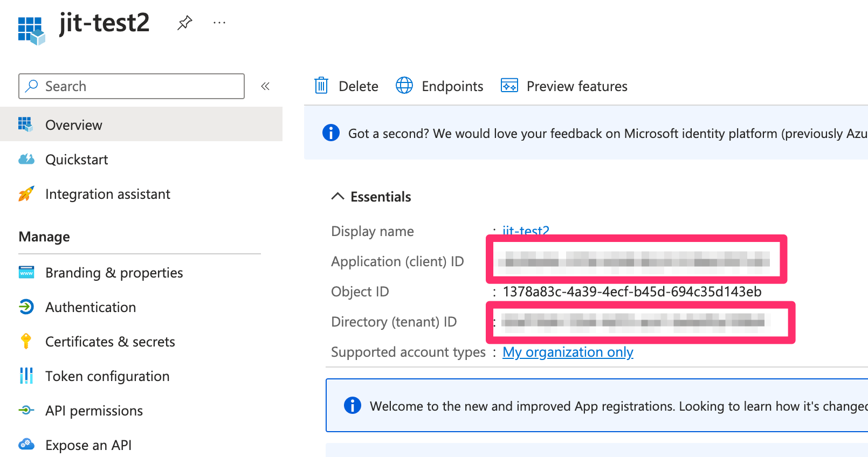Click the Delete trash can icon
Viewport: 868px width, 457px height.
point(321,86)
